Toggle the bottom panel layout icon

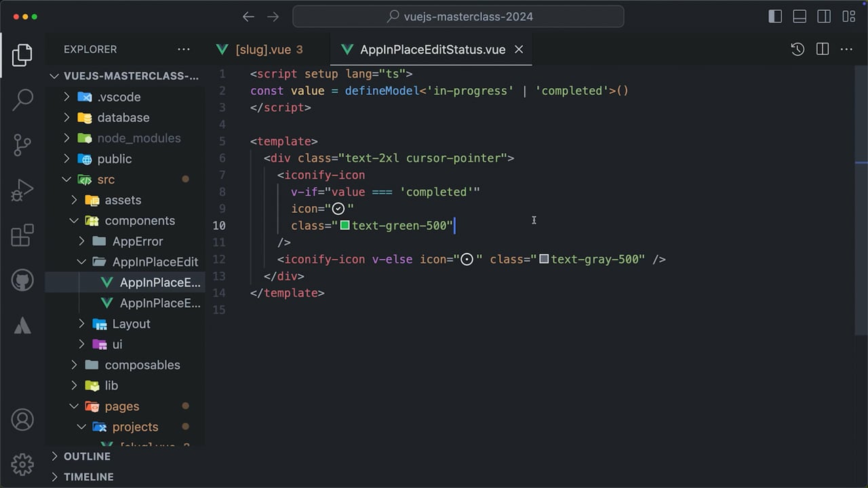[800, 16]
